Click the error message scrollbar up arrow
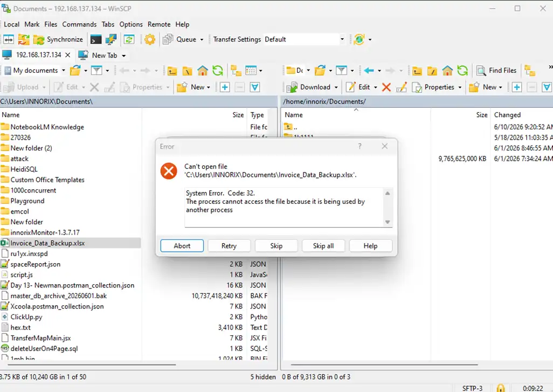The width and height of the screenshot is (553, 392). [387, 193]
